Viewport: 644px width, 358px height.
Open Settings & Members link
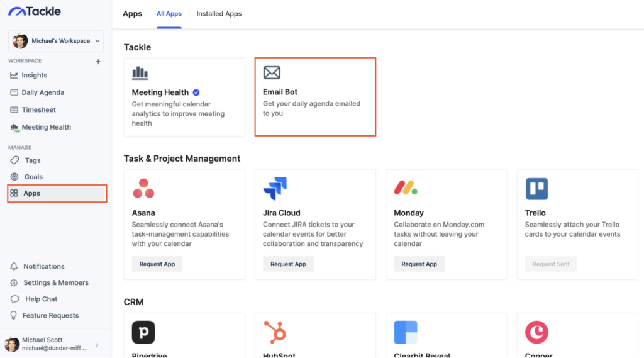point(56,282)
